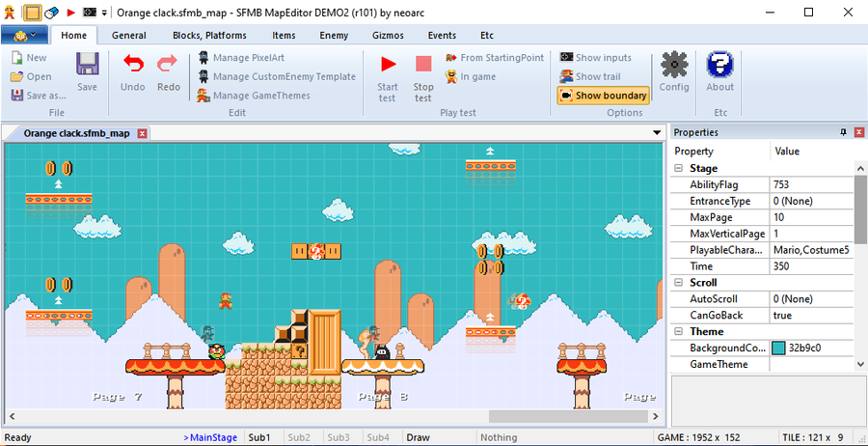Click the EntranceType value 0 (None)

811,201
